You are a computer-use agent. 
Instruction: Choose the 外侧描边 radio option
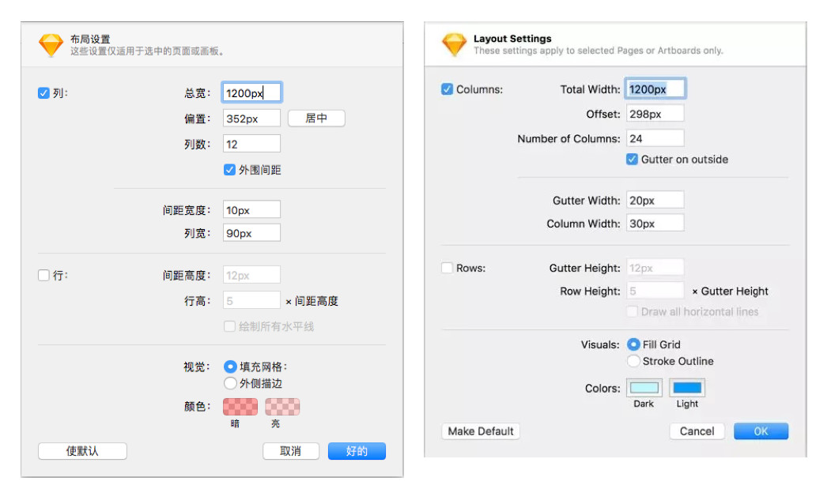pos(230,383)
